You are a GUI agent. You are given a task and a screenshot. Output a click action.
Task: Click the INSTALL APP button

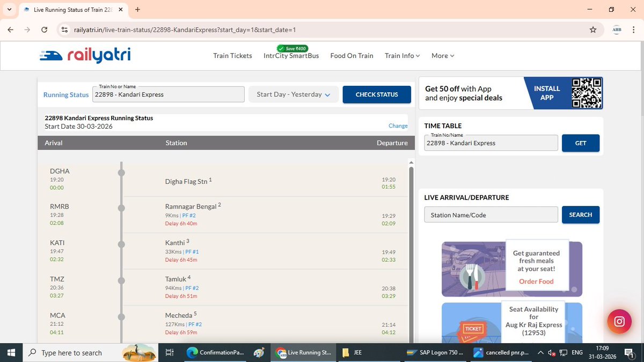pos(547,93)
